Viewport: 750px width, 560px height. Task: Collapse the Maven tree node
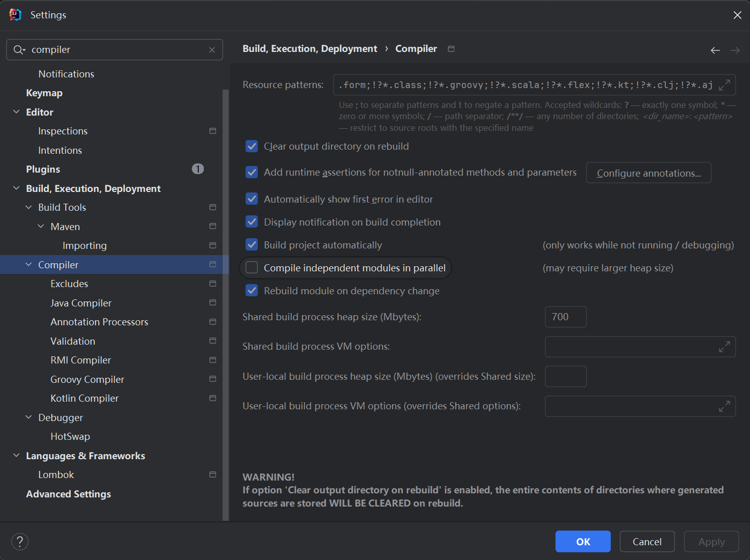coord(41,227)
